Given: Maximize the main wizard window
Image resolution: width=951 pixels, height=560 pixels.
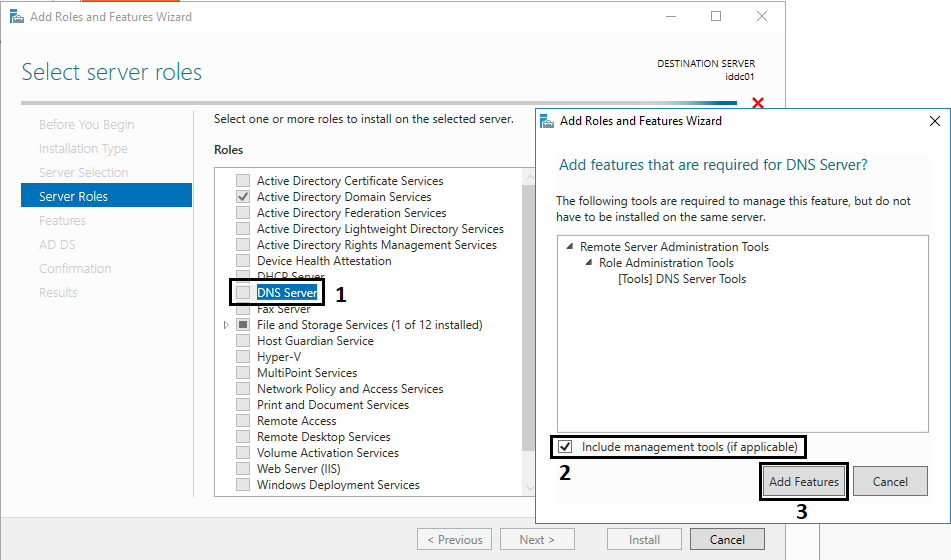Looking at the screenshot, I should pos(716,16).
